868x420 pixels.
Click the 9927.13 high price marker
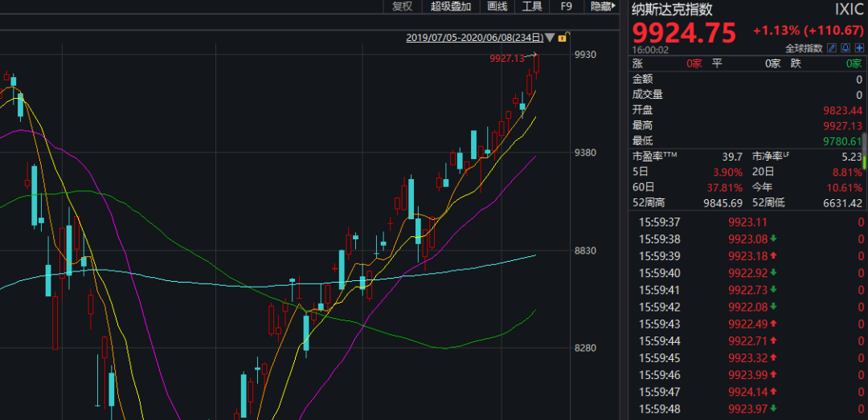tap(506, 58)
